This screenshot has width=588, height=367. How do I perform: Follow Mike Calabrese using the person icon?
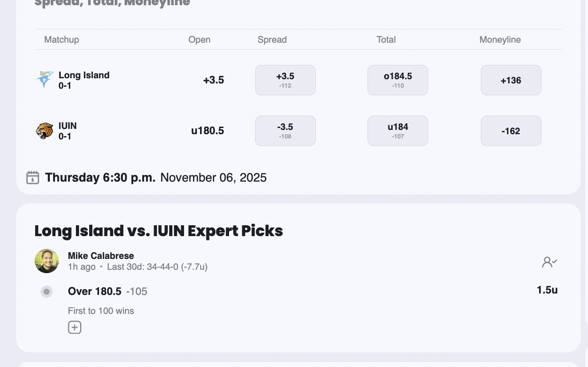549,262
